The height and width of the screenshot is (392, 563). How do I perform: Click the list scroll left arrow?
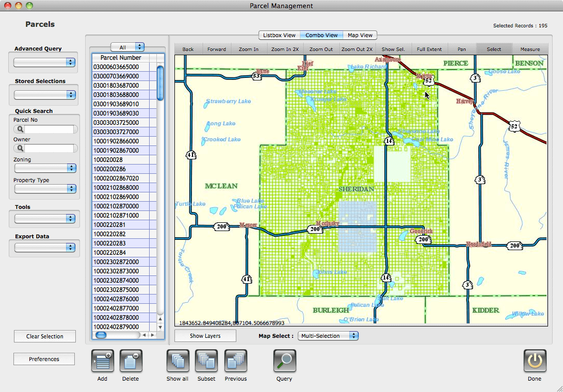144,335
